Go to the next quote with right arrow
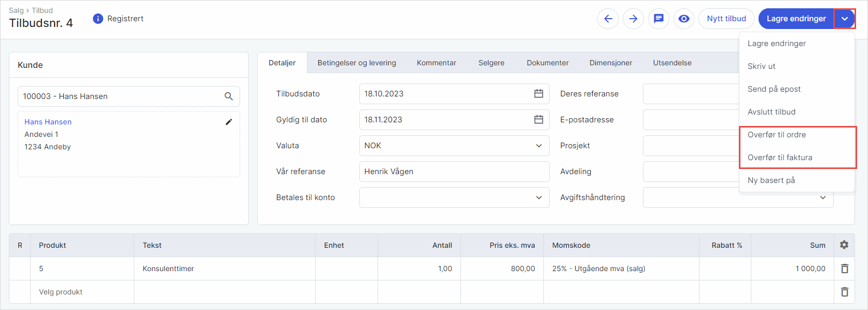 tap(633, 19)
